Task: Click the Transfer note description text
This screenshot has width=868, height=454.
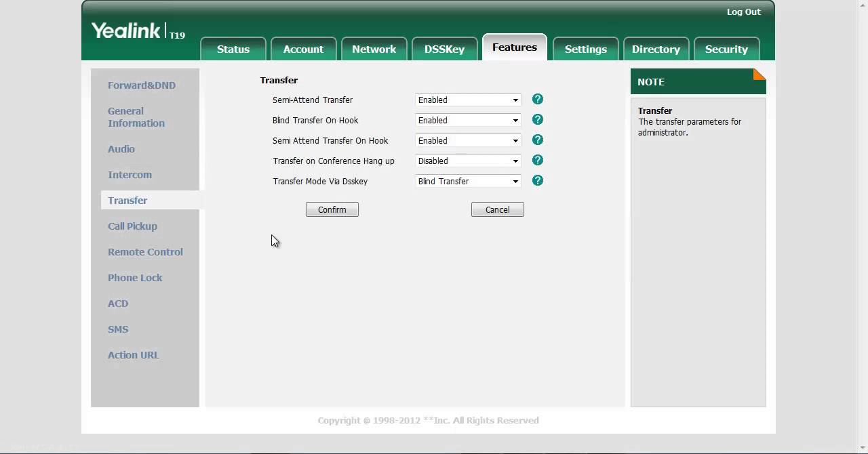Action: click(x=690, y=127)
